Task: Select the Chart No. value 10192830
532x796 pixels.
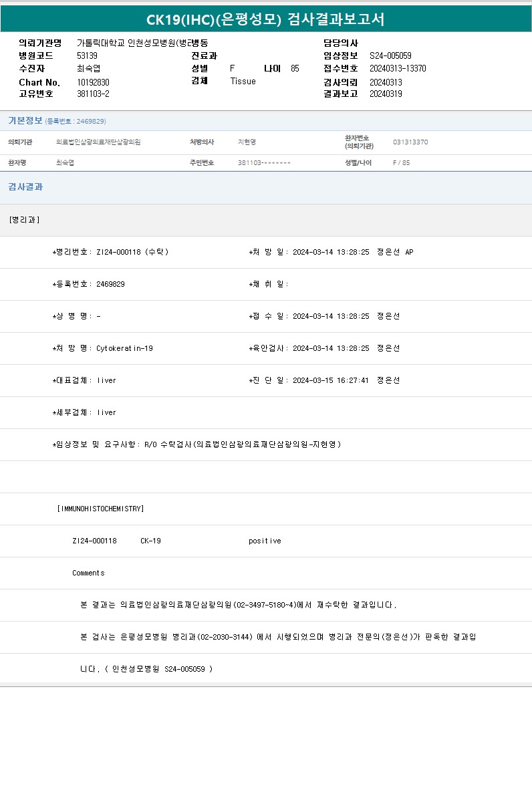Action: click(93, 82)
